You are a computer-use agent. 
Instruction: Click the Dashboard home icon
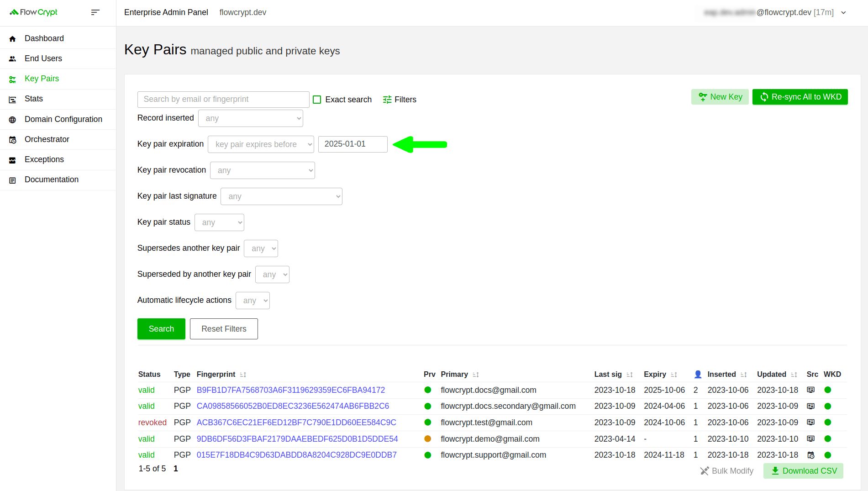click(x=12, y=39)
